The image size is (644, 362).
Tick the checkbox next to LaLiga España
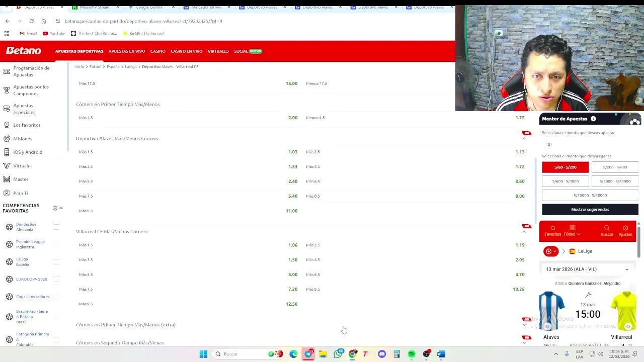[56, 261]
